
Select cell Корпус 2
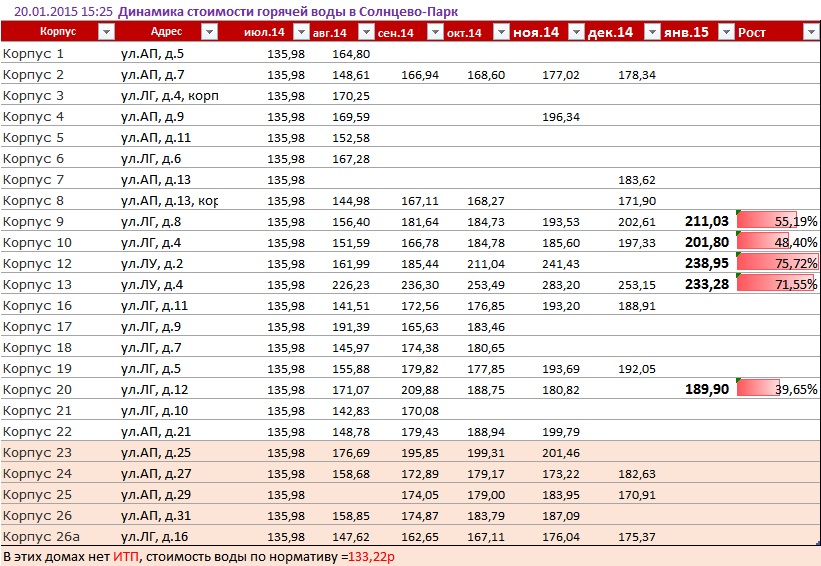(33, 74)
